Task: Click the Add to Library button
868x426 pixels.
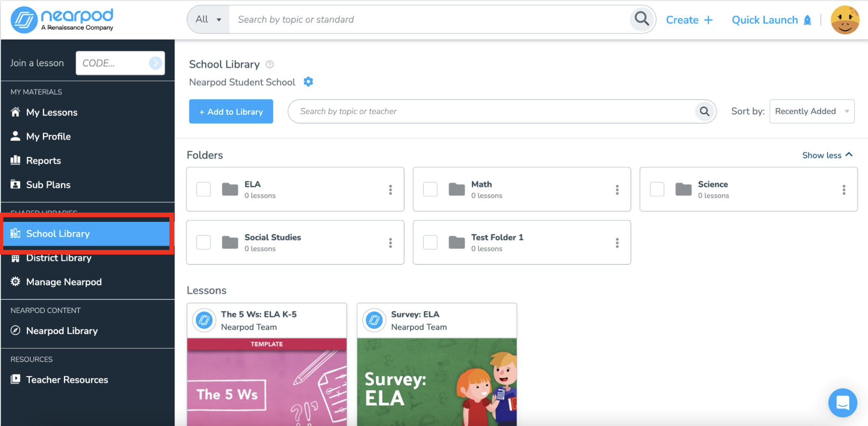Action: (x=231, y=111)
